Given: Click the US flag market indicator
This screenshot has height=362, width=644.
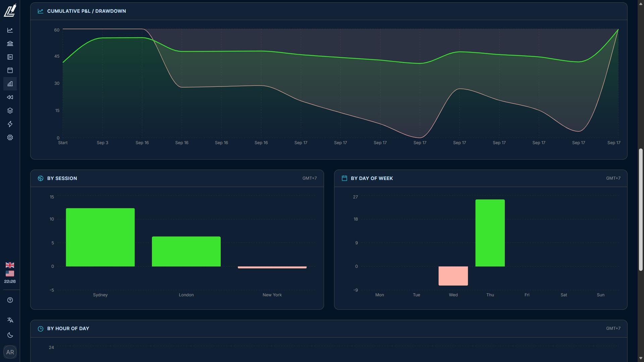Looking at the screenshot, I should click(x=10, y=274).
